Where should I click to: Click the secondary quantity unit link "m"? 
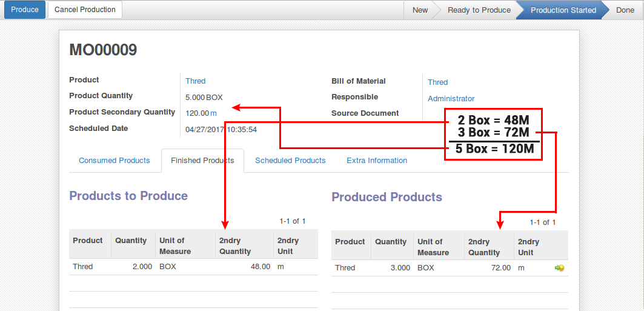coord(213,113)
